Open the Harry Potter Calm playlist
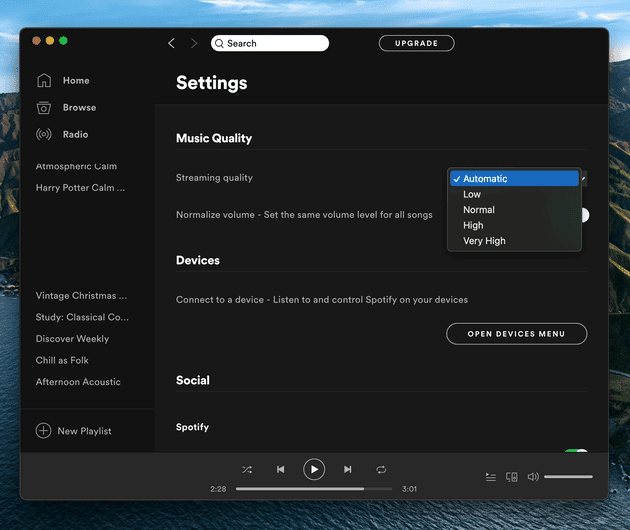 pyautogui.click(x=80, y=188)
